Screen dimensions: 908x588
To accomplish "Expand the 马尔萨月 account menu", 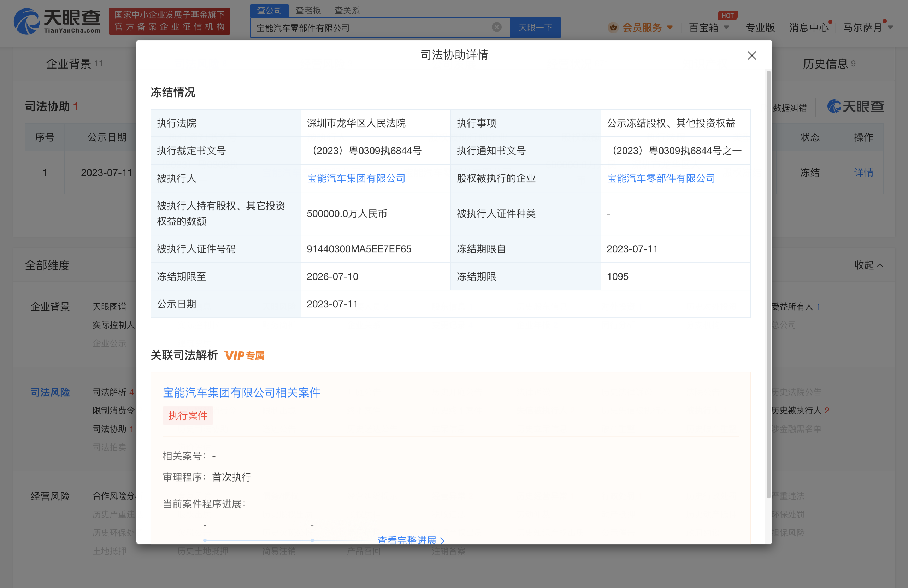I will click(x=867, y=27).
